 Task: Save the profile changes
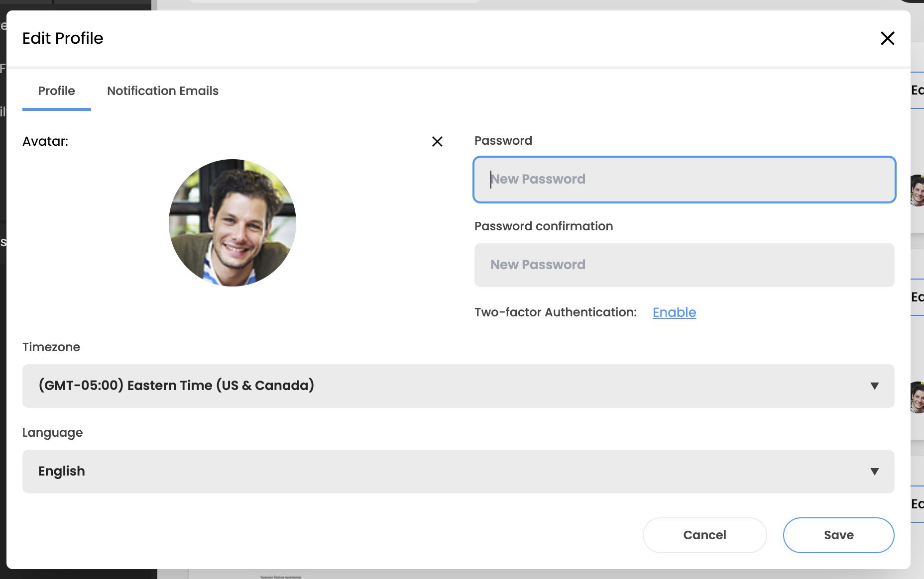click(838, 535)
